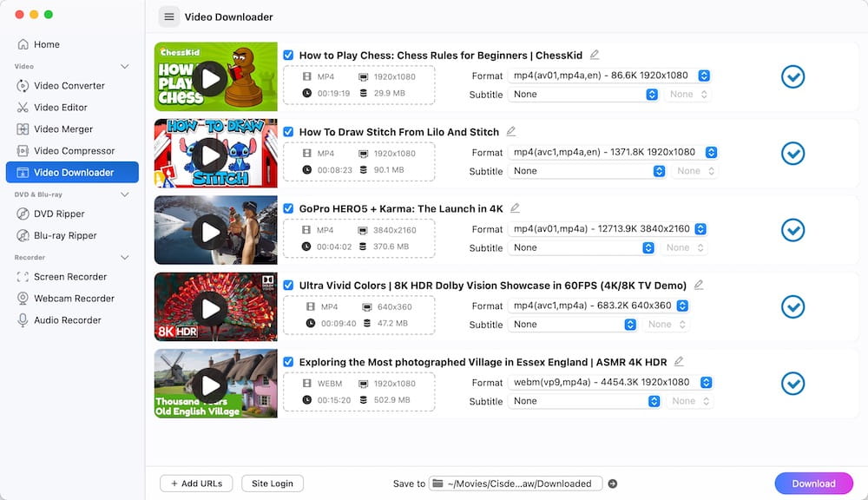Click the edit pencil beside GoPro HERO5 title
Screen dimensions: 868x500
[515, 208]
